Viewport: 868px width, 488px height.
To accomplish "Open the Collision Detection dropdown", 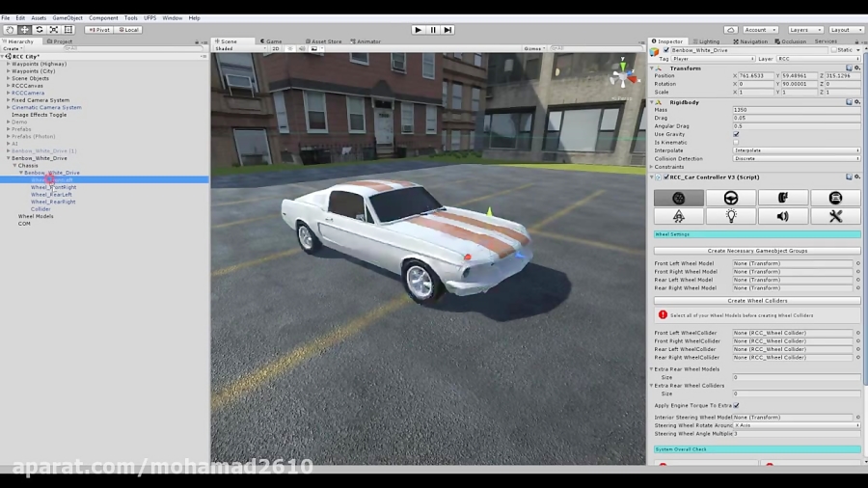I will click(x=797, y=159).
